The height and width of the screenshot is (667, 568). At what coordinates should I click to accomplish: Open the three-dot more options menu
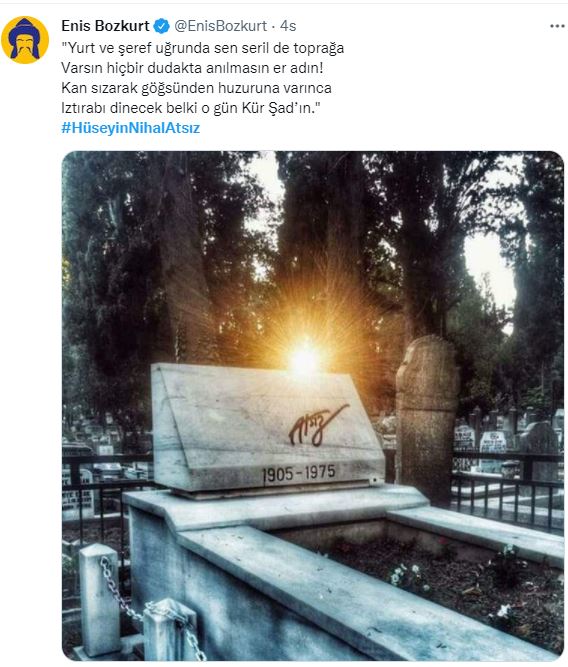coord(557,26)
